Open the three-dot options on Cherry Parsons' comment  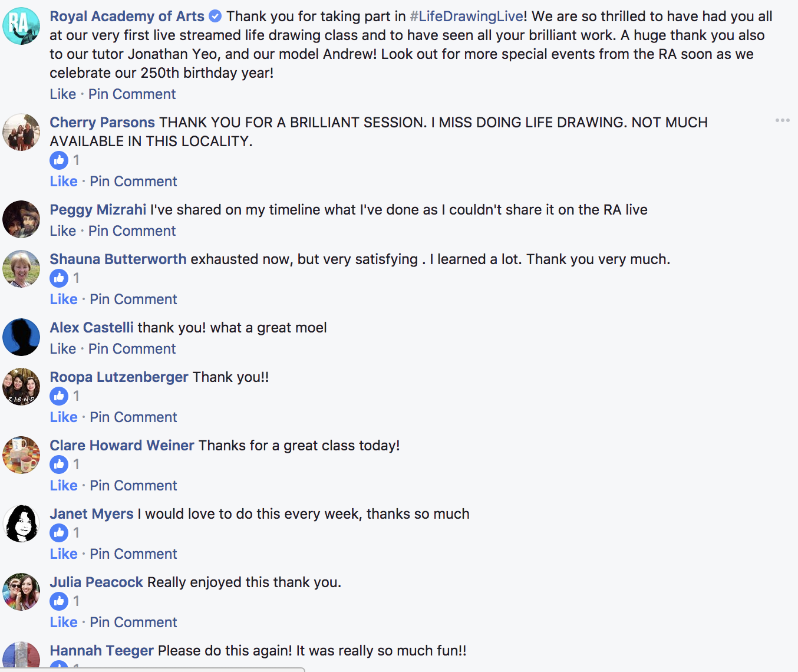pyautogui.click(x=782, y=121)
